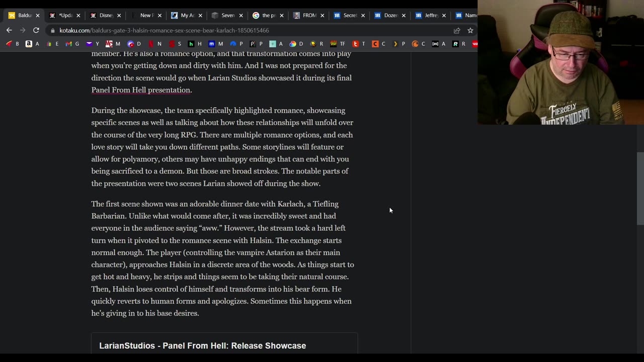This screenshot has height=362, width=644.
Task: Click the text 'Larian Studios' in the first paragraph
Action: point(232,78)
